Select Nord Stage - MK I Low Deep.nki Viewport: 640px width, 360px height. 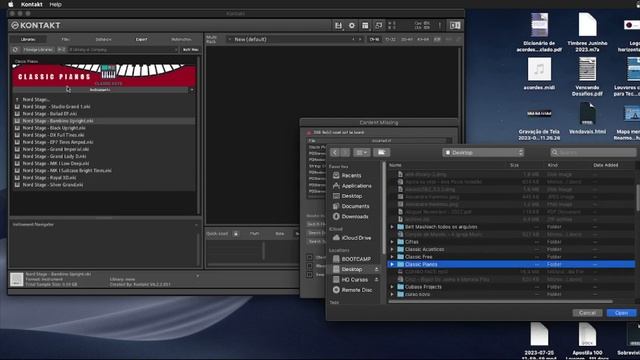[x=56, y=163]
